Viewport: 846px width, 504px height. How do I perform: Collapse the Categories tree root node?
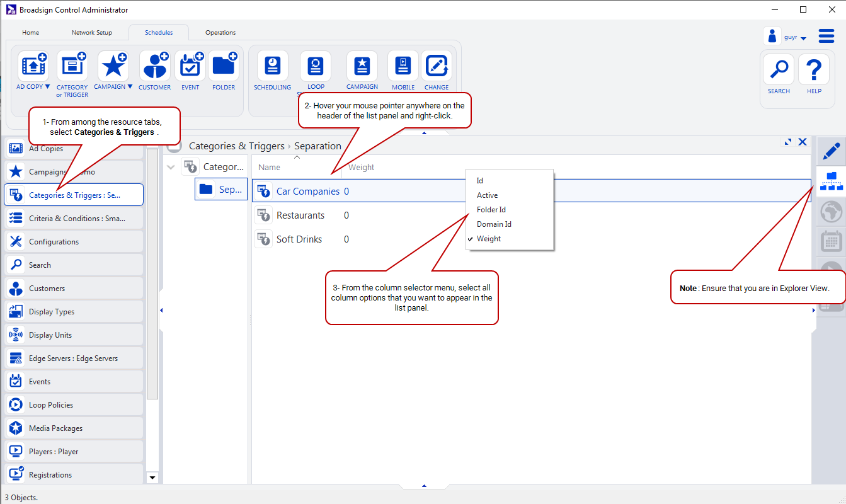(x=170, y=167)
